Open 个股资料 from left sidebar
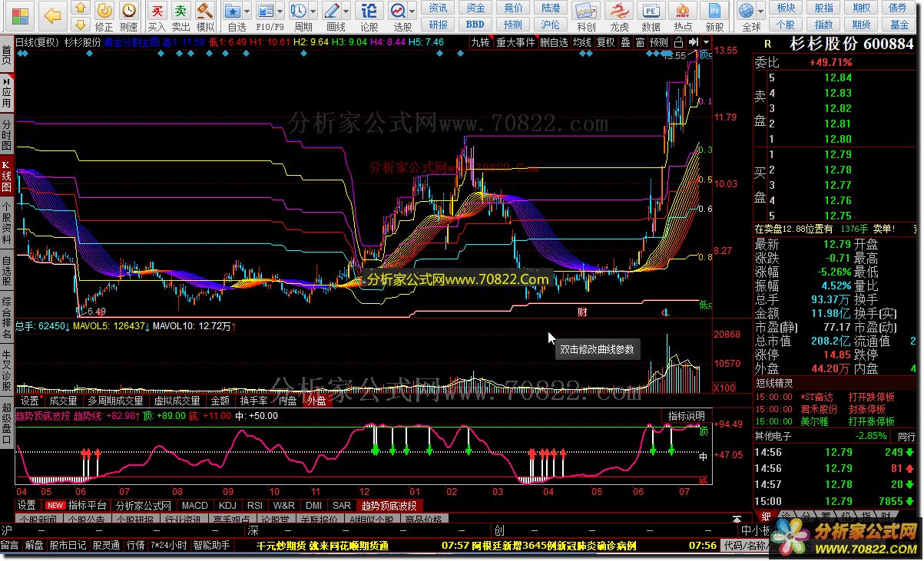The width and height of the screenshot is (924, 561). point(7,221)
